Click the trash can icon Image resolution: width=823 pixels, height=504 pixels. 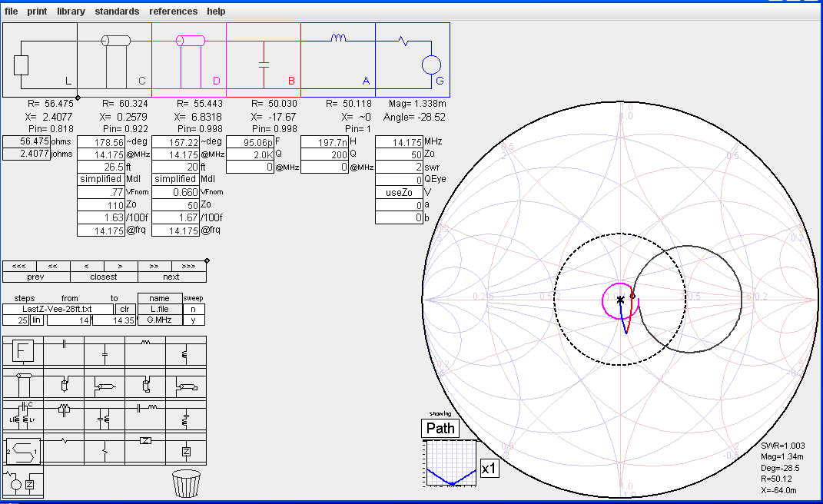[186, 483]
